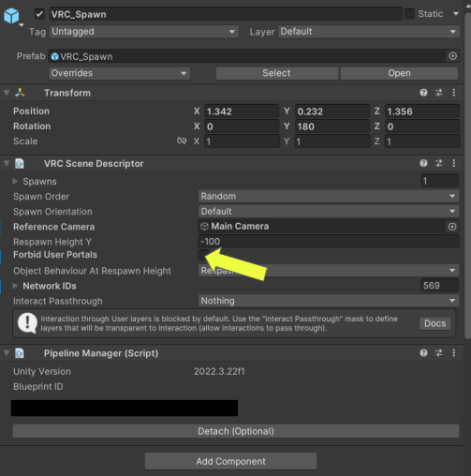This screenshot has height=476, width=471.
Task: Toggle the Static checkbox
Action: [x=409, y=14]
